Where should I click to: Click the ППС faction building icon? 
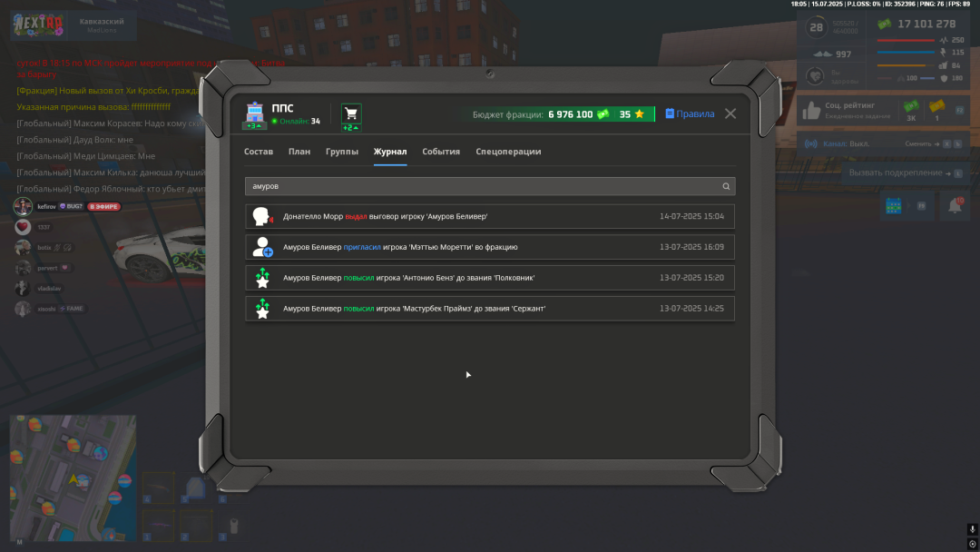(x=254, y=114)
